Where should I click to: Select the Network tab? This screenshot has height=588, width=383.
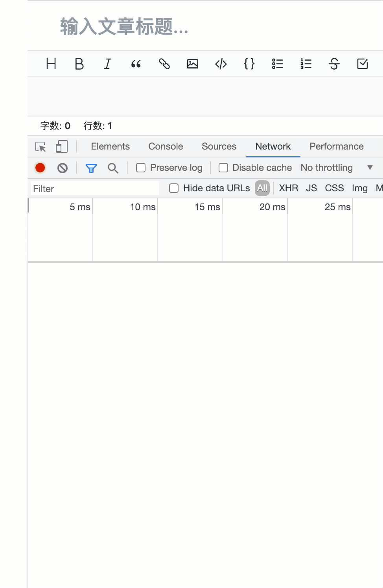click(273, 146)
